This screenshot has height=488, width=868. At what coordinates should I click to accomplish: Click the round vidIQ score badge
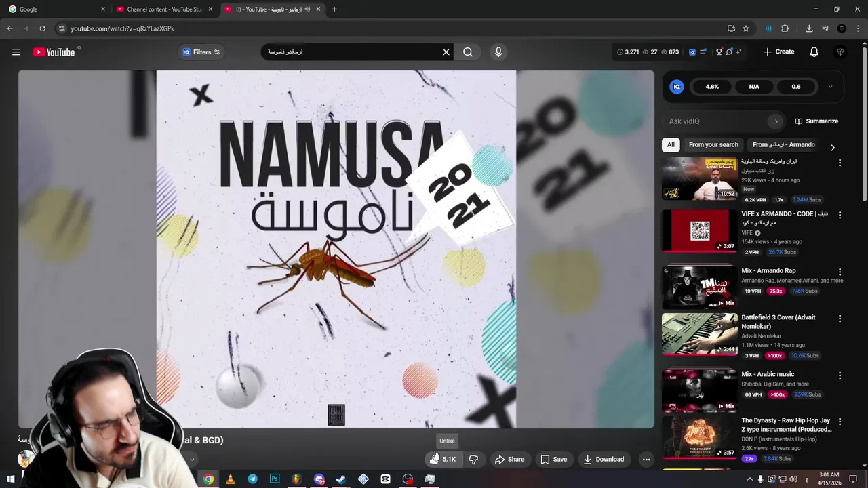(677, 87)
